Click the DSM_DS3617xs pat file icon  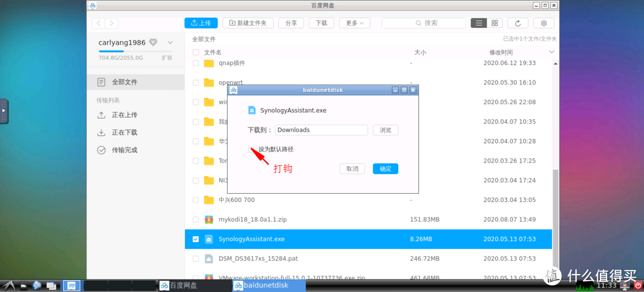[x=209, y=259]
